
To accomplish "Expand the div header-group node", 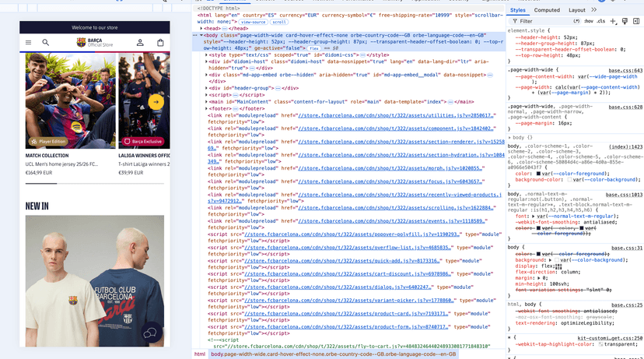I will 206,88.
